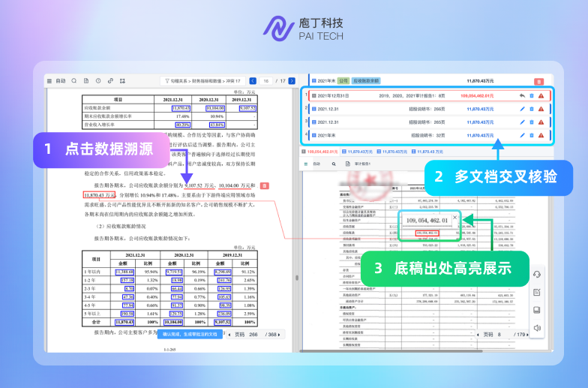Image resolution: width=588 pixels, height=388 pixels.
Task: Click the swap layout icon in toolbar
Action: click(122, 81)
